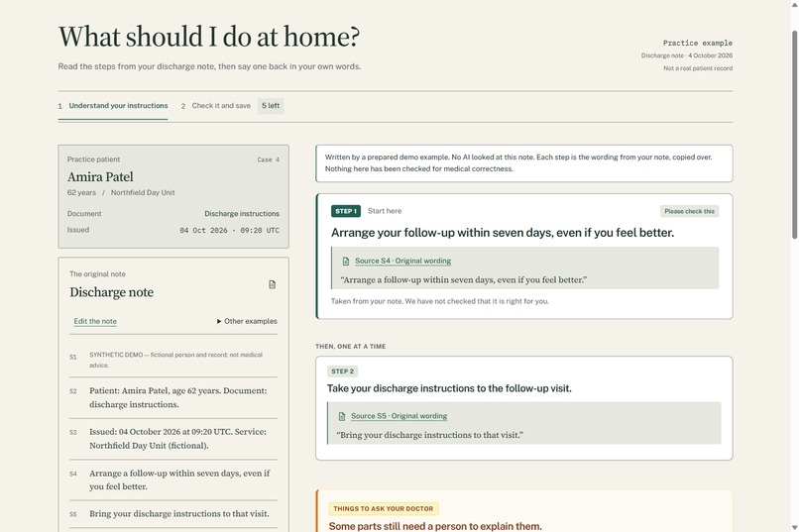
Task: Click the STEP 2 badge
Action: point(342,372)
